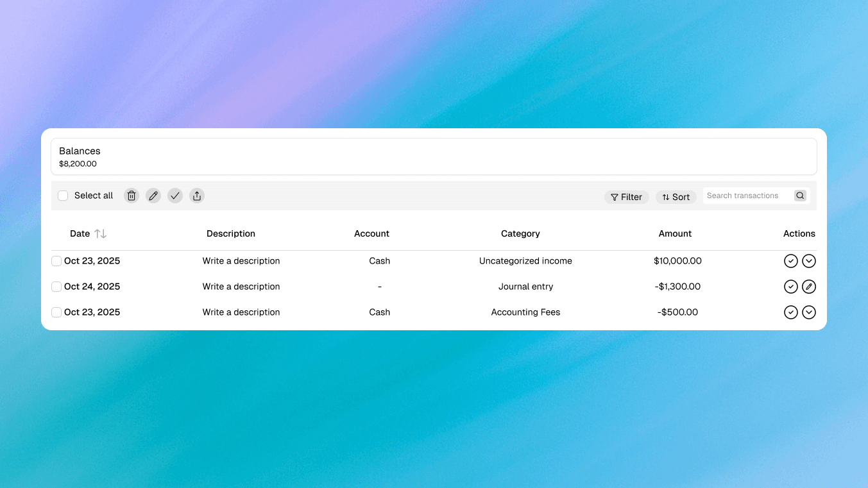This screenshot has width=868, height=488.
Task: Expand the Uncategorized income row chevron
Action: point(809,261)
